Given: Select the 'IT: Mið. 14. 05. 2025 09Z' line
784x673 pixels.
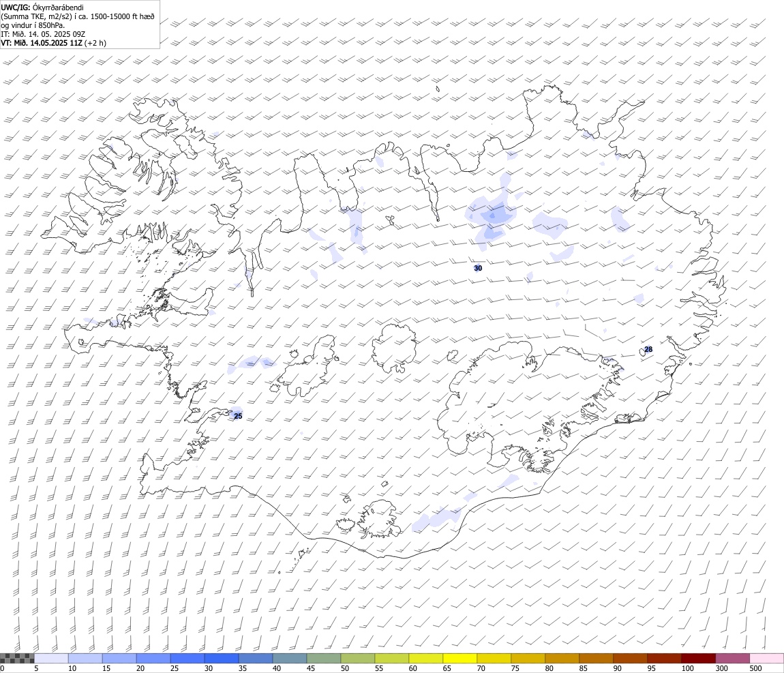Looking at the screenshot, I should tap(43, 34).
